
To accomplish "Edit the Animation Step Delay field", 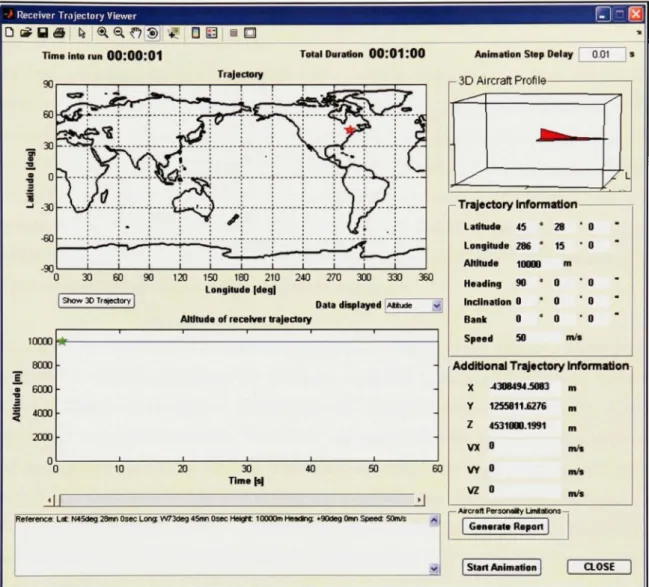I will click(x=601, y=54).
